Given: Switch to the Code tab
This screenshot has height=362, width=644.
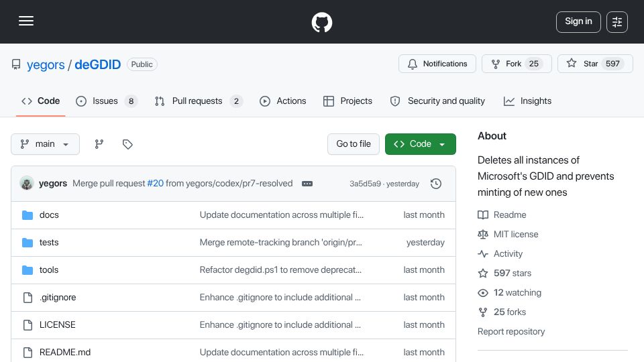Looking at the screenshot, I should [41, 101].
